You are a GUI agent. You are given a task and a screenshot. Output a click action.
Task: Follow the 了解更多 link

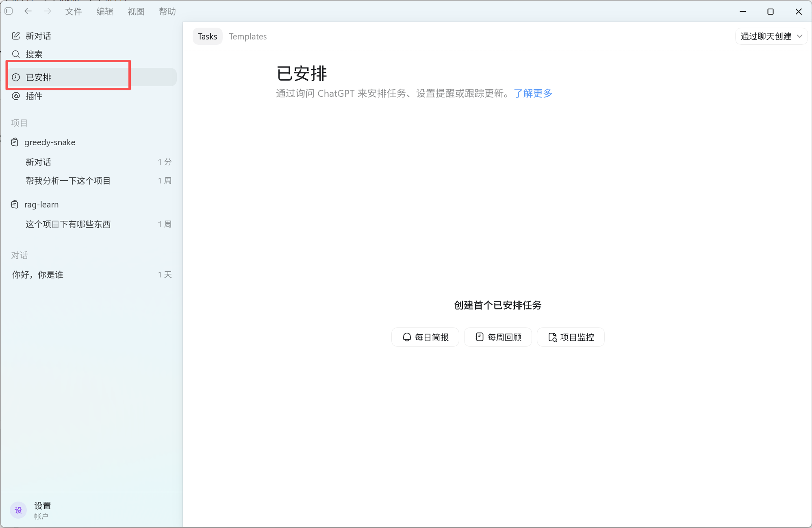click(x=533, y=93)
